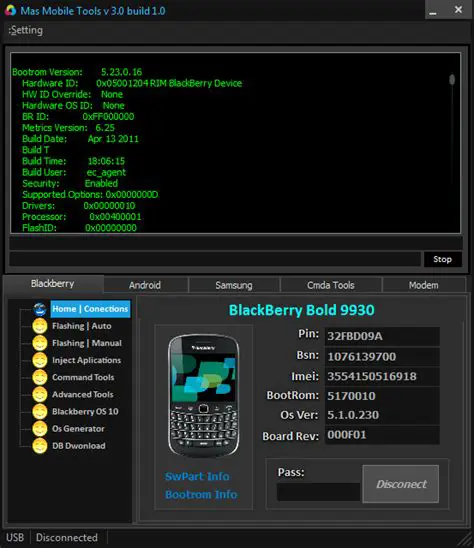Click the Hardware ID line in log
The height and width of the screenshot is (548, 474).
(132, 83)
